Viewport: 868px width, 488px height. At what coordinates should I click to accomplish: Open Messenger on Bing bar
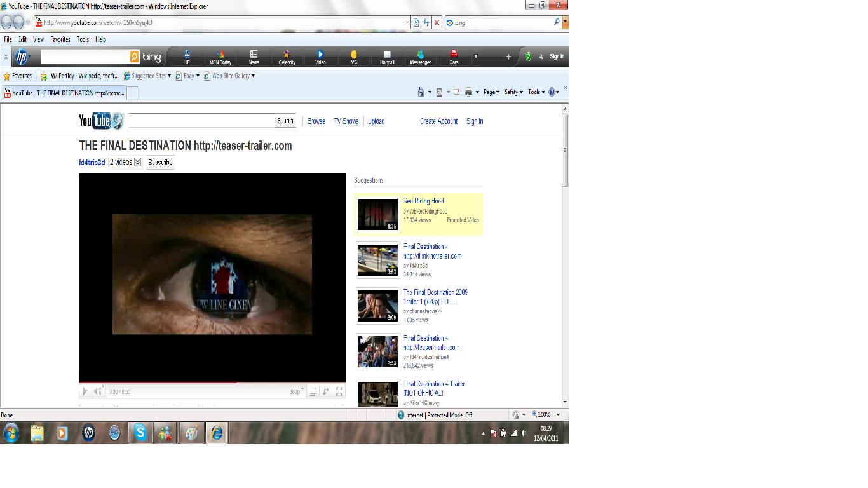(x=420, y=57)
